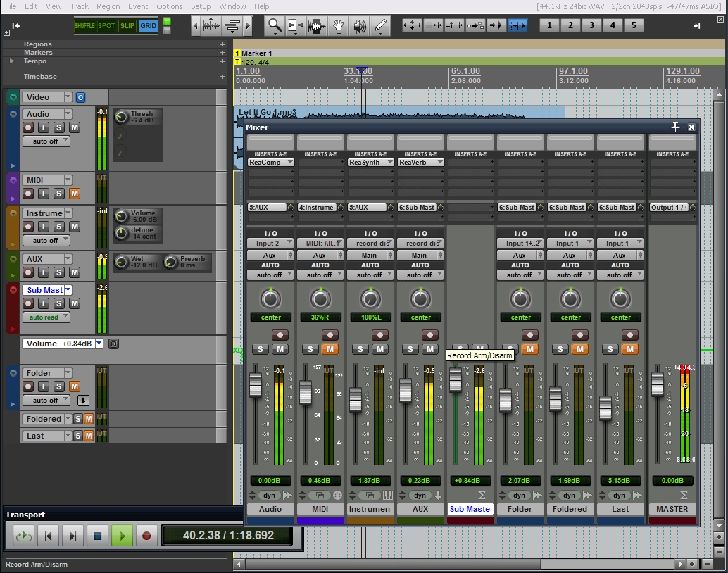
Task: Click the Record button in Transport
Action: pyautogui.click(x=146, y=536)
